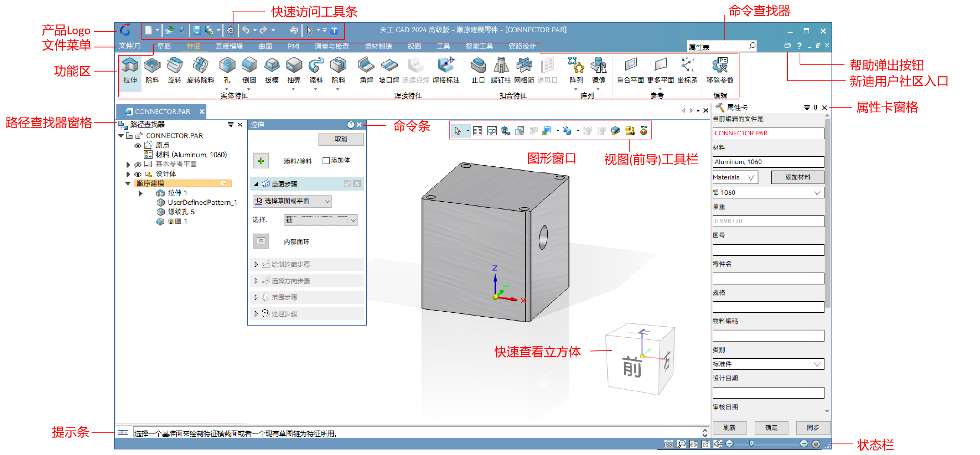
Task: Click the 同步 button
Action: coord(813,427)
